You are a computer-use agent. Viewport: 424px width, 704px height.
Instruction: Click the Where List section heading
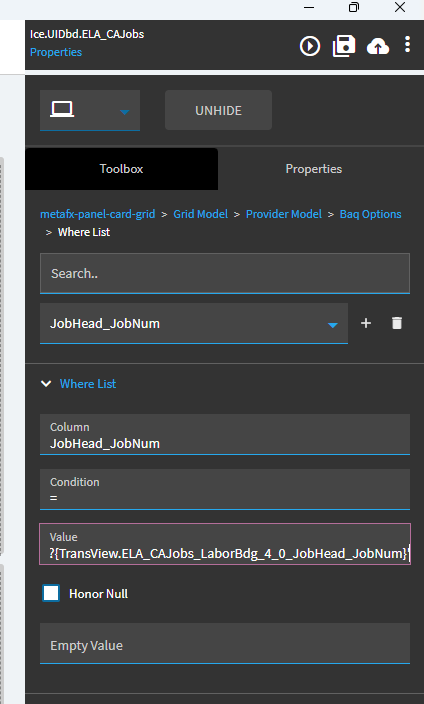click(88, 383)
